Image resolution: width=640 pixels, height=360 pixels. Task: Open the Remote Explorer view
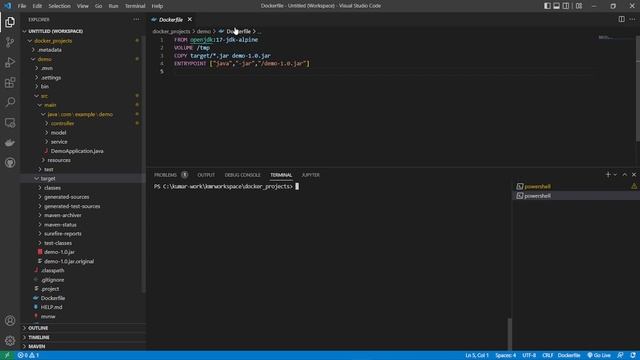coord(10,122)
